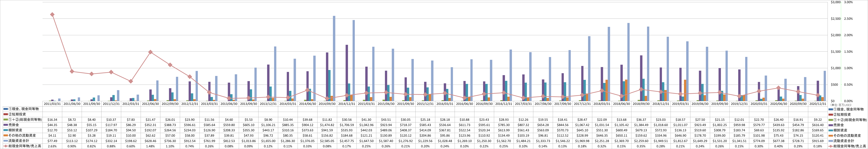868x149 pixels.
Task: Click the 0.40% ratio cell
Action: 778,146
